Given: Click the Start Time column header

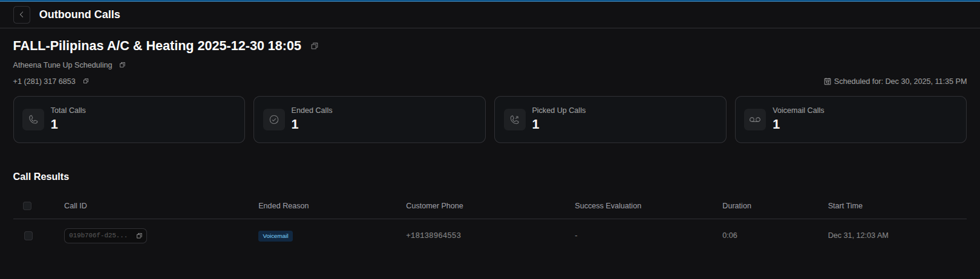Looking at the screenshot, I should pyautogui.click(x=844, y=206).
